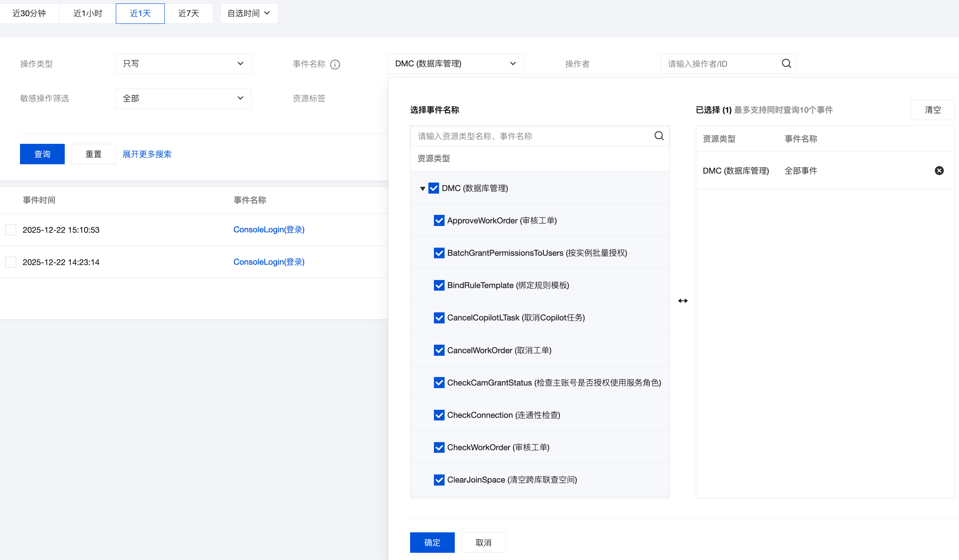Screen dimensions: 959x560
Task: Click the search icon in operator field
Action: point(786,64)
